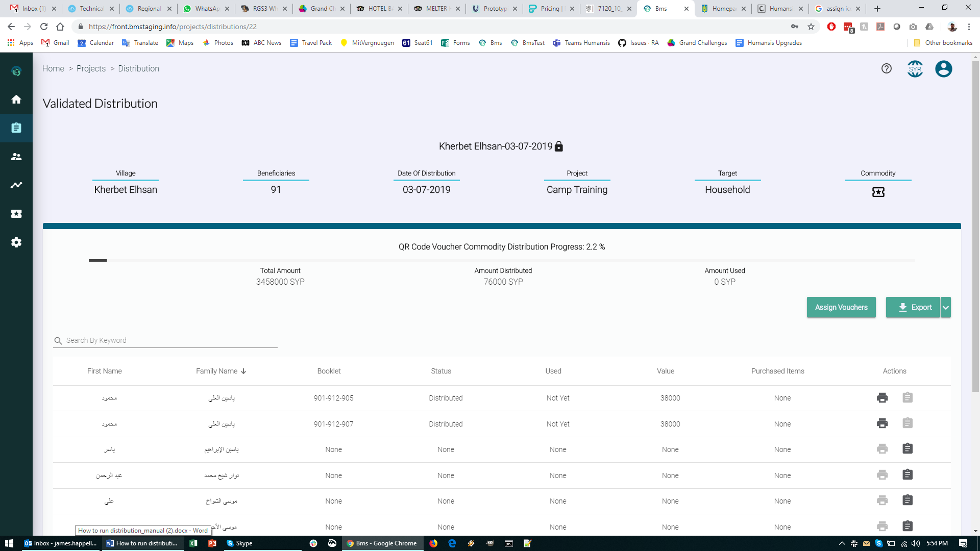Click the Assign Vouchers button

[841, 308]
